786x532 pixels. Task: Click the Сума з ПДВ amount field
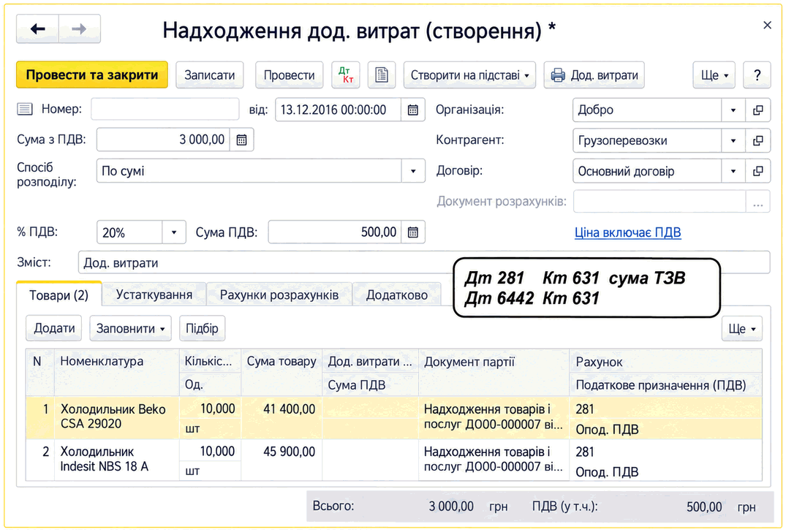point(164,140)
